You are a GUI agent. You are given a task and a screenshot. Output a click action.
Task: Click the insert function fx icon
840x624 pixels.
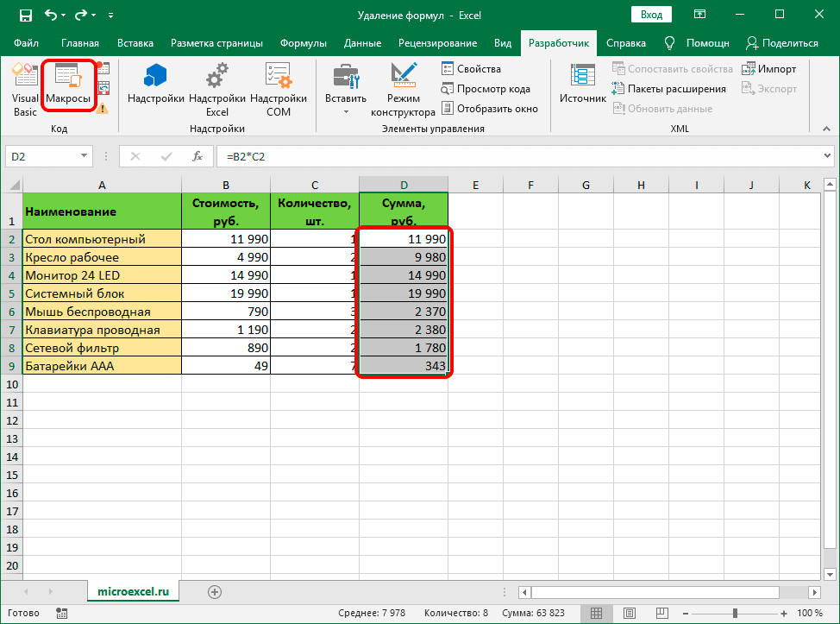point(197,156)
